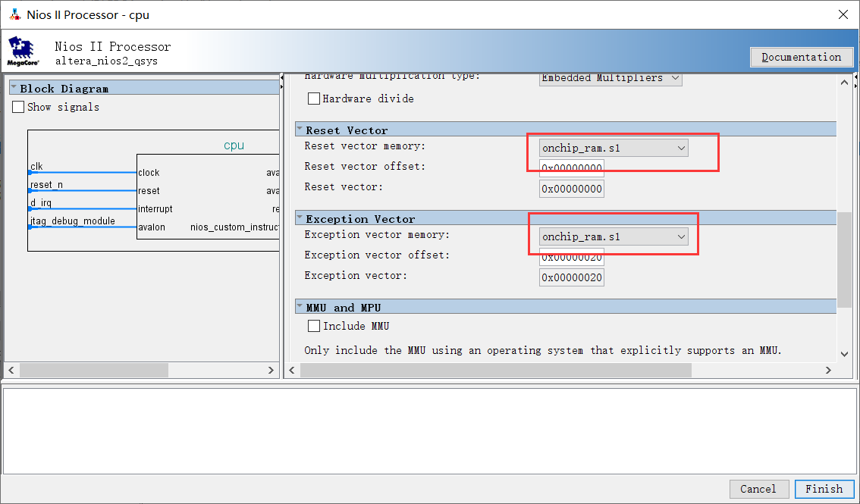
Task: Collapse the Block Diagram section
Action: click(13, 86)
